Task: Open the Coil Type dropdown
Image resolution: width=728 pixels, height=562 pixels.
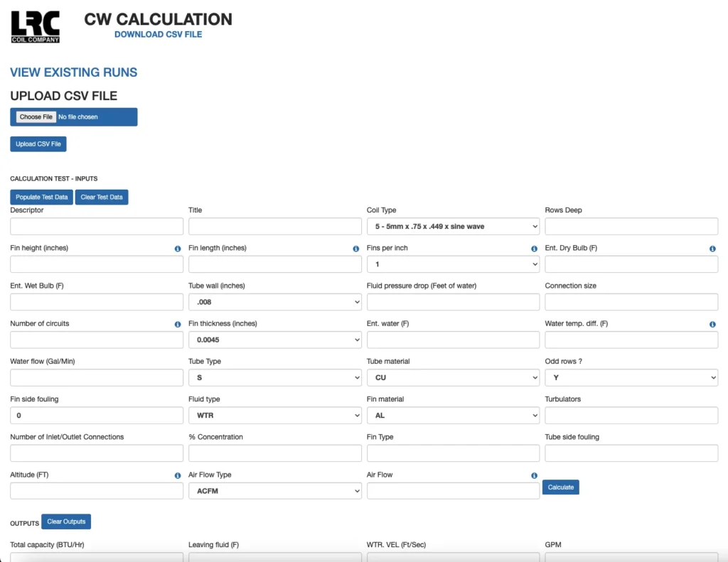Action: [452, 227]
